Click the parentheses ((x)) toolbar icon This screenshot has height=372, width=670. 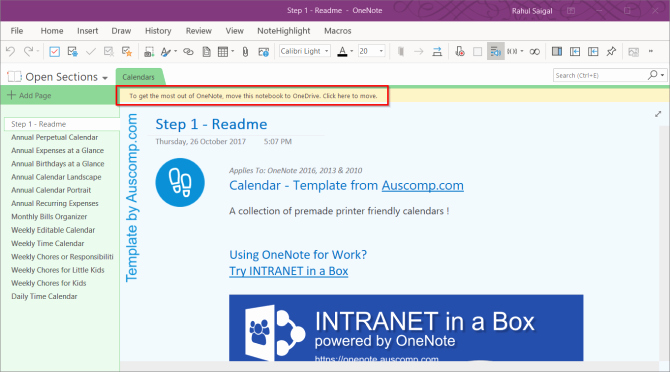(512, 52)
